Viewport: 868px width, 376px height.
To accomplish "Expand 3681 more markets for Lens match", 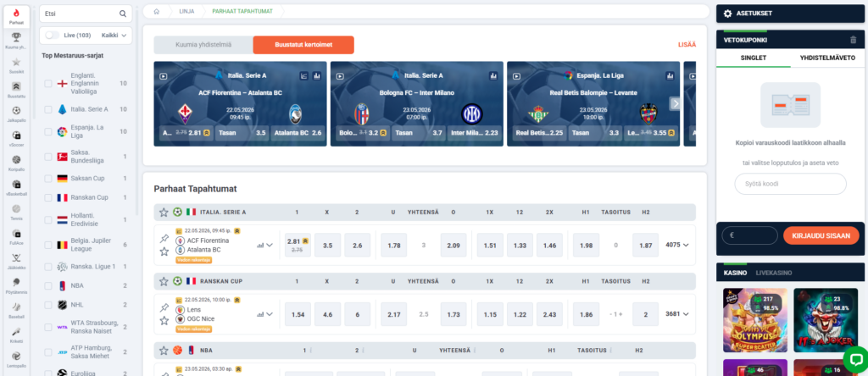I will click(x=677, y=314).
